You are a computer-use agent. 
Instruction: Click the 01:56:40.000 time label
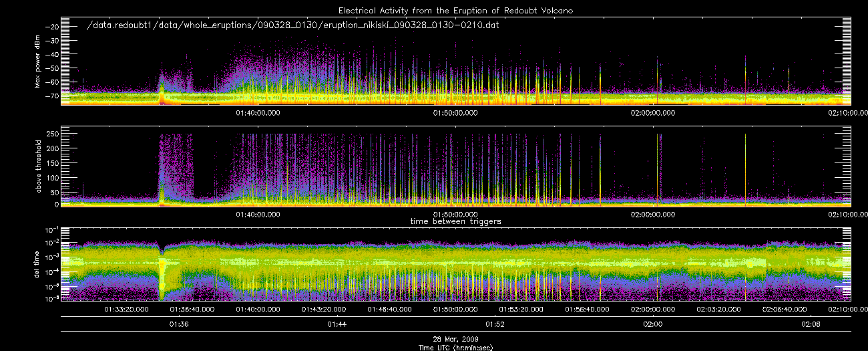point(587,310)
